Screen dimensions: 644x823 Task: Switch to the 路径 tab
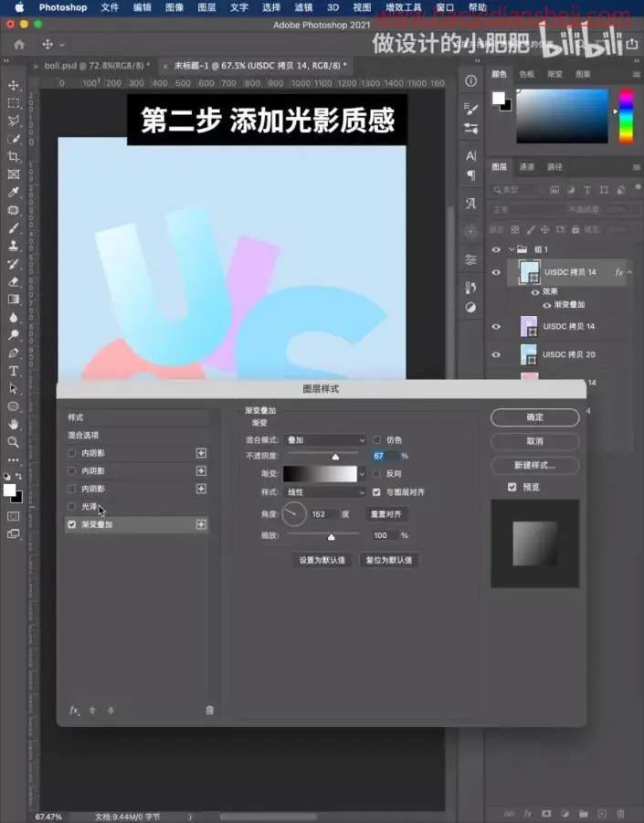[x=554, y=167]
